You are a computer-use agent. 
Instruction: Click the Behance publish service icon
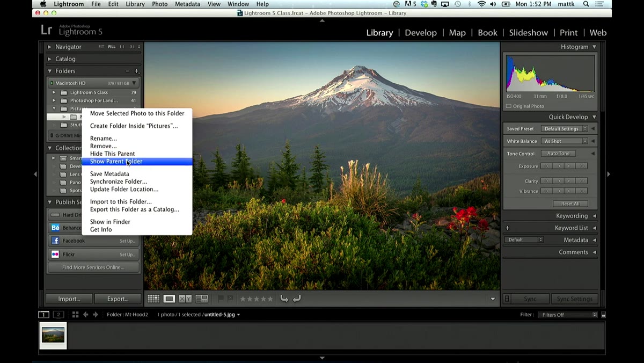pyautogui.click(x=55, y=228)
